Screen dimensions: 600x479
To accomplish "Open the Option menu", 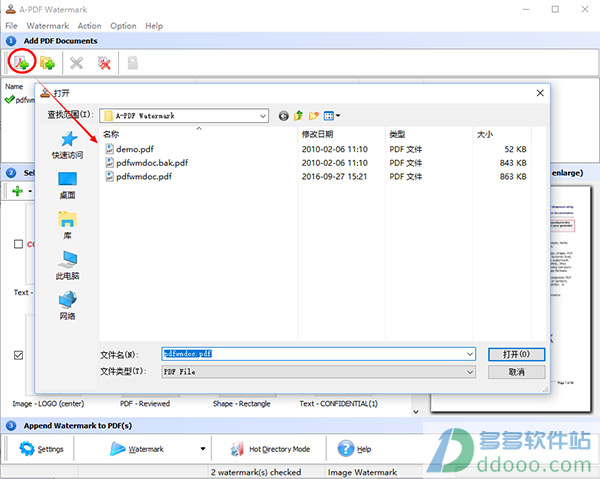I will pyautogui.click(x=123, y=26).
